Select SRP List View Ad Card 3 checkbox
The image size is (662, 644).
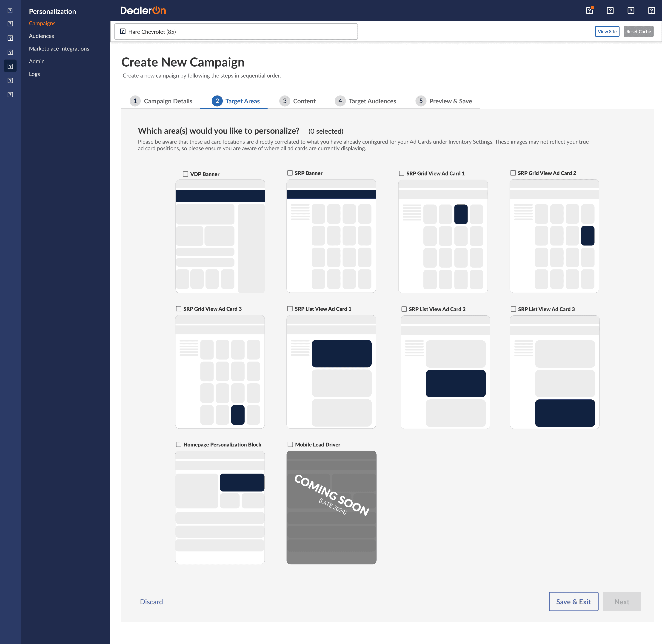(514, 309)
